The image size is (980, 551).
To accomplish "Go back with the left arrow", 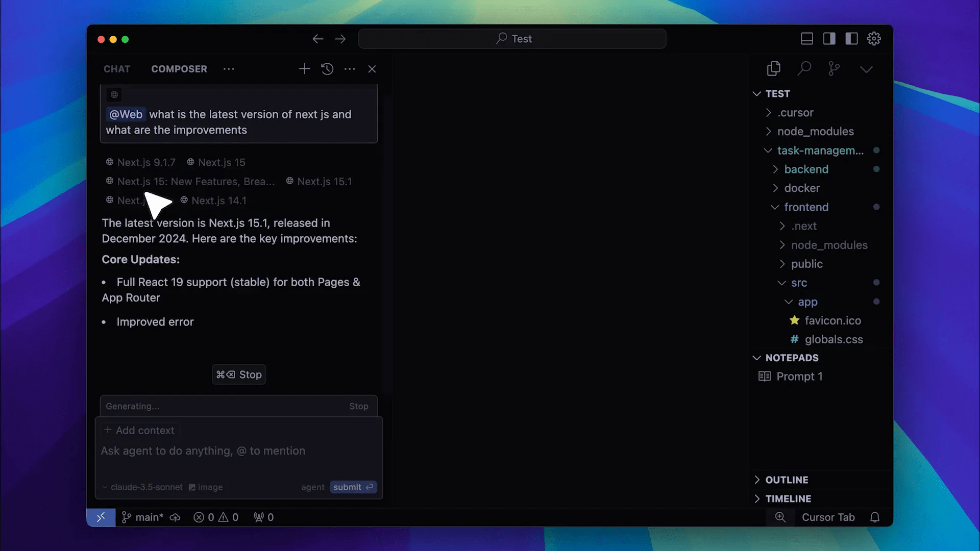I will tap(318, 39).
